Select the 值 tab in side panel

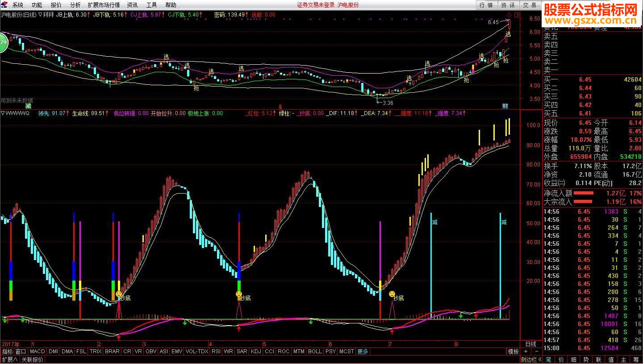tap(611, 360)
